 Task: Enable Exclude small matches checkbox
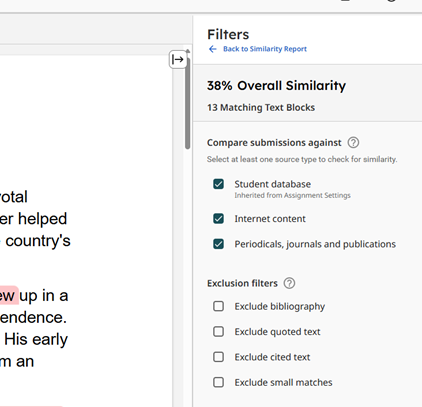click(x=219, y=382)
